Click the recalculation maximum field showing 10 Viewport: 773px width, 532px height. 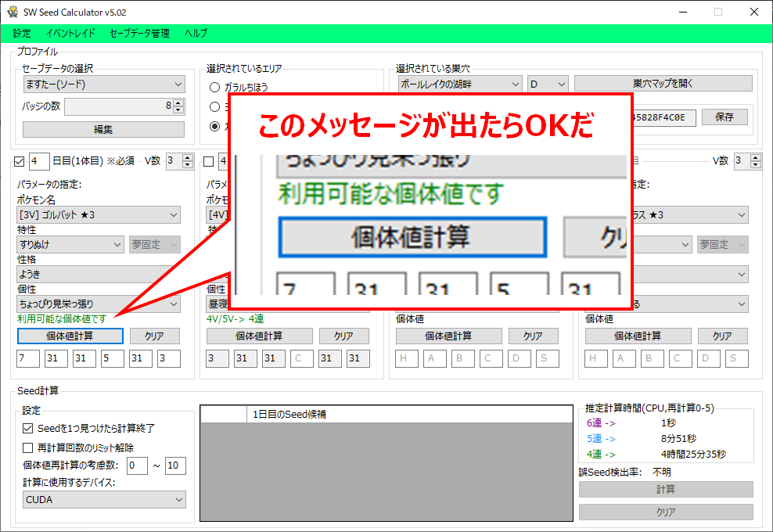(175, 465)
